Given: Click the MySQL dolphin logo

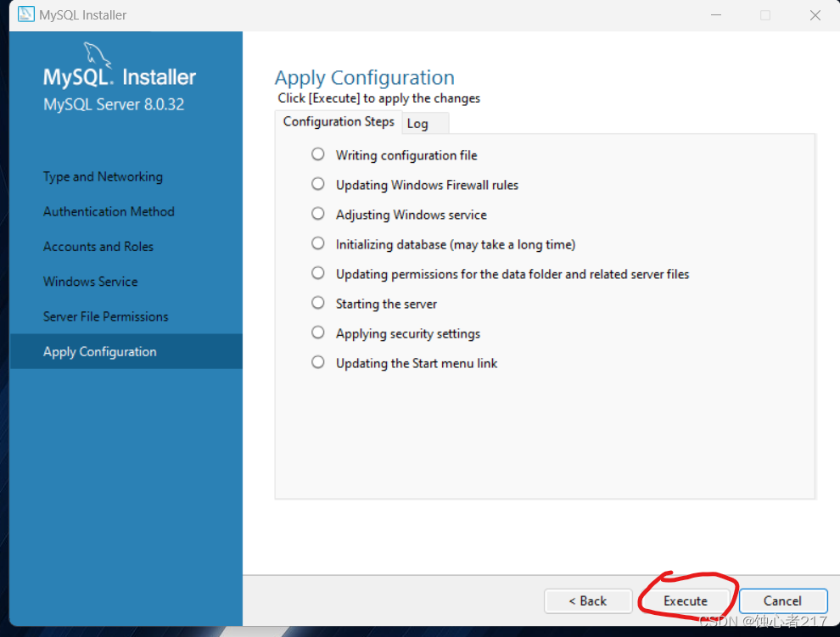Looking at the screenshot, I should (x=97, y=54).
